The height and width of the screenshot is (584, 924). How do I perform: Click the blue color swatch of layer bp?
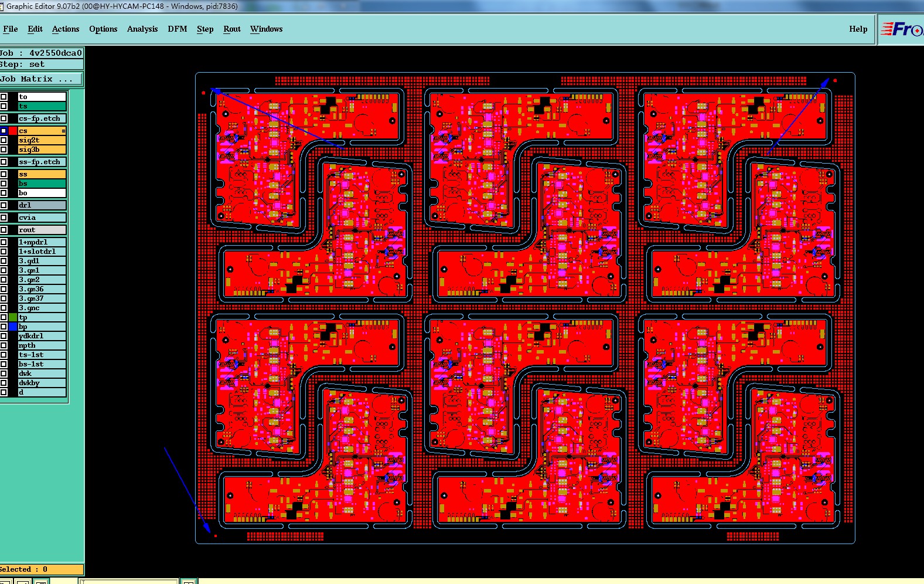pos(13,327)
